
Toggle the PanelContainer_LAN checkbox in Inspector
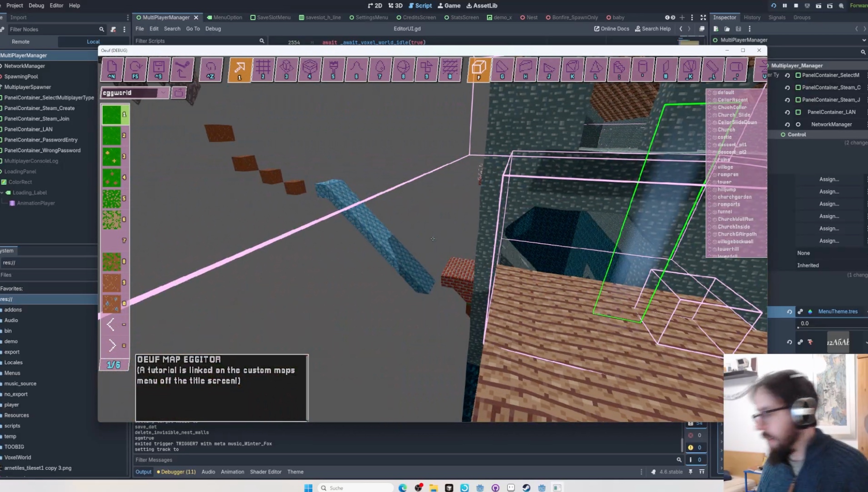(798, 112)
